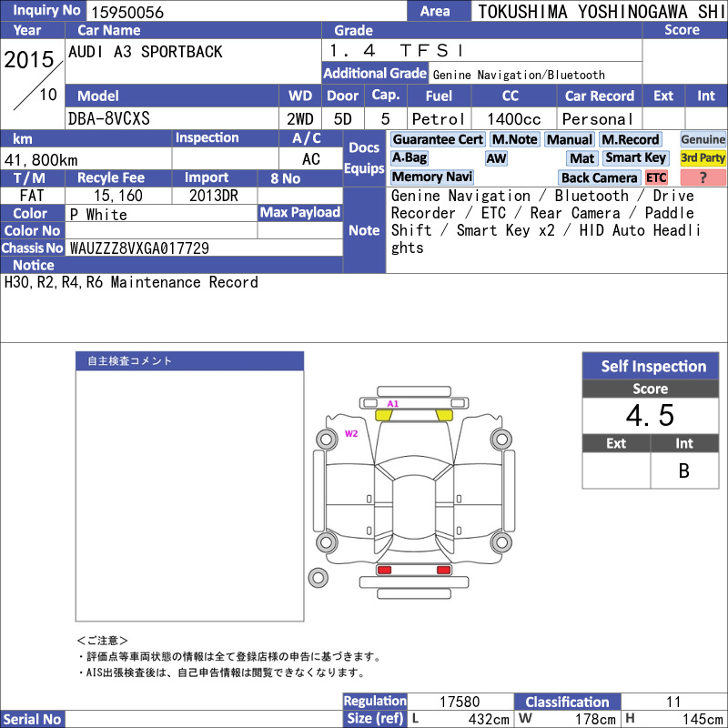
Task: Click chassis number WAUZZZ8VXGA017729
Action: [x=139, y=248]
